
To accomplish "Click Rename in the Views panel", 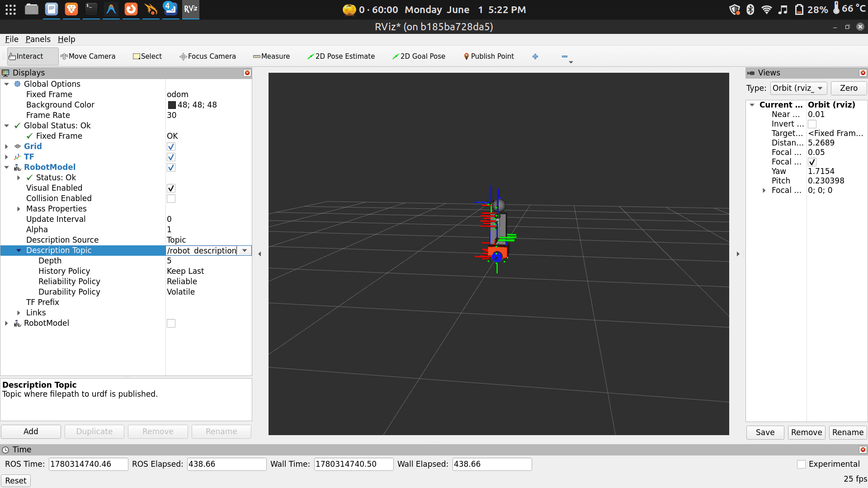I will (x=848, y=432).
